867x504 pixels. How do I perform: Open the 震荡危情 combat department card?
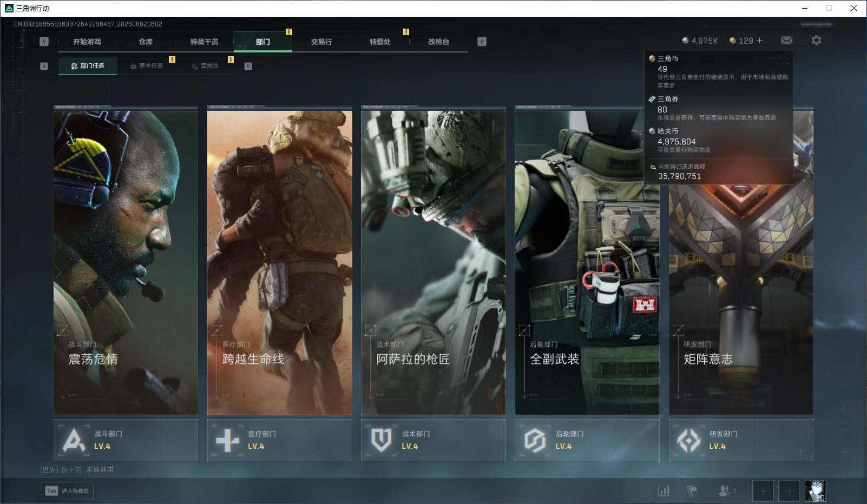tap(126, 261)
